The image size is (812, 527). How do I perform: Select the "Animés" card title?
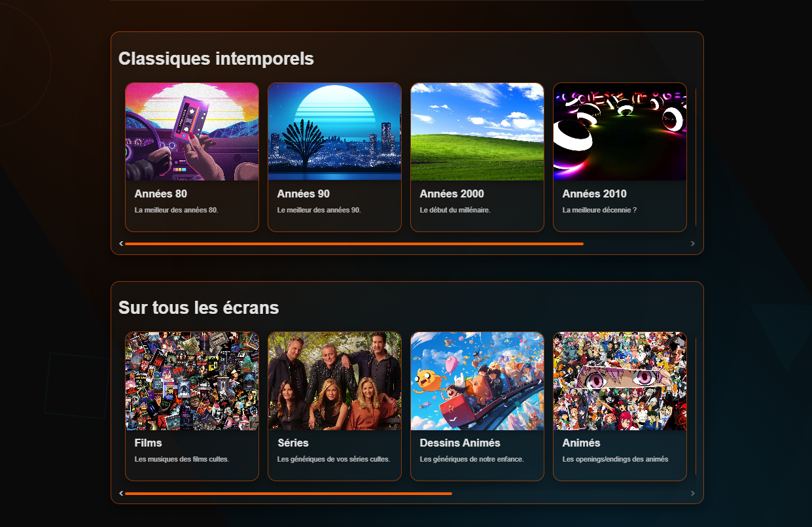[582, 443]
